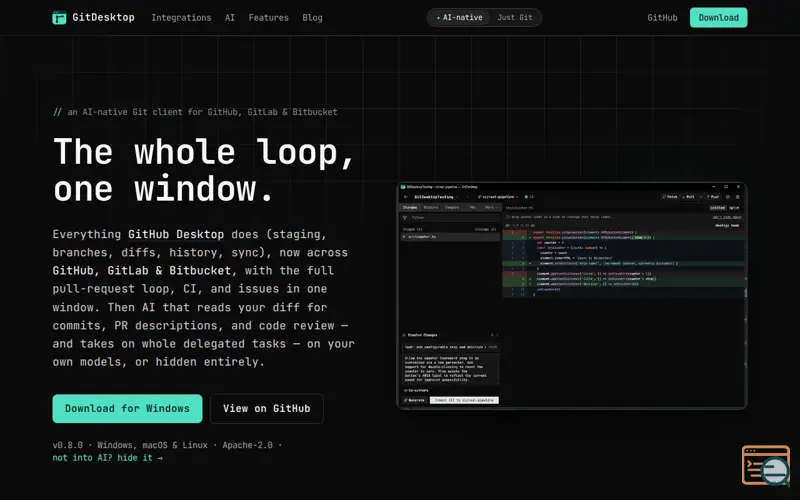This screenshot has width=800, height=500.
Task: Click the header Download button
Action: point(718,17)
